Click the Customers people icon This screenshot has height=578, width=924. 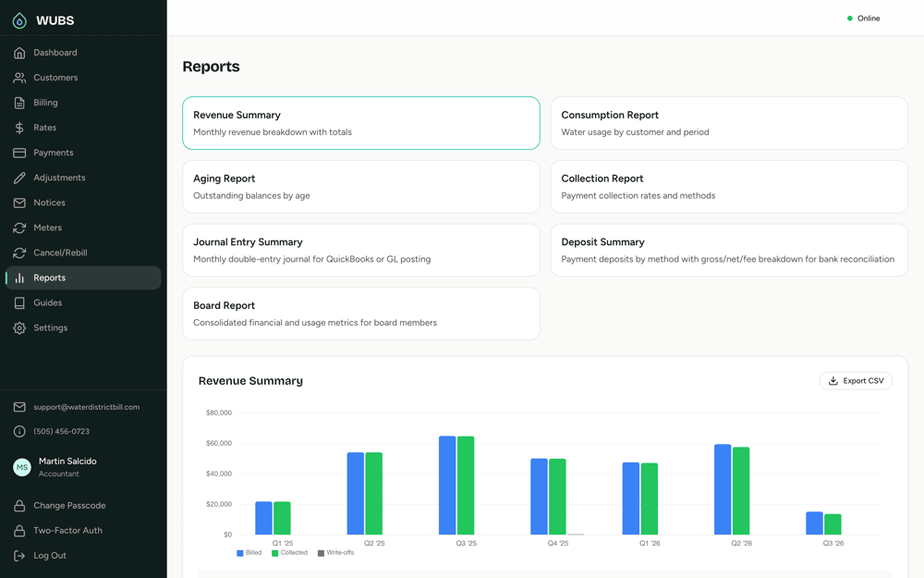click(x=19, y=78)
